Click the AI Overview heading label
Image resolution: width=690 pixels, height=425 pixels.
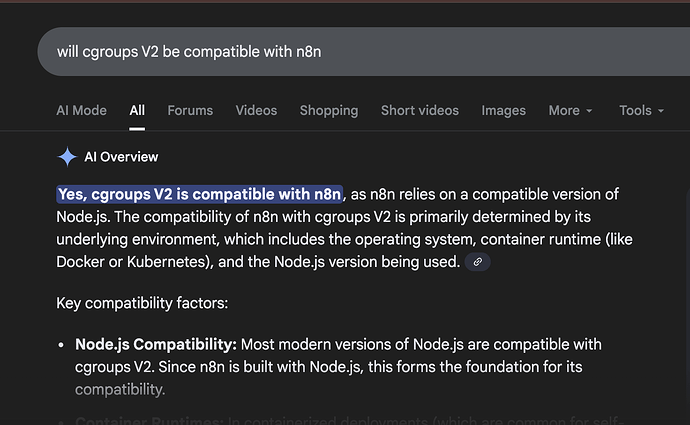(x=121, y=157)
